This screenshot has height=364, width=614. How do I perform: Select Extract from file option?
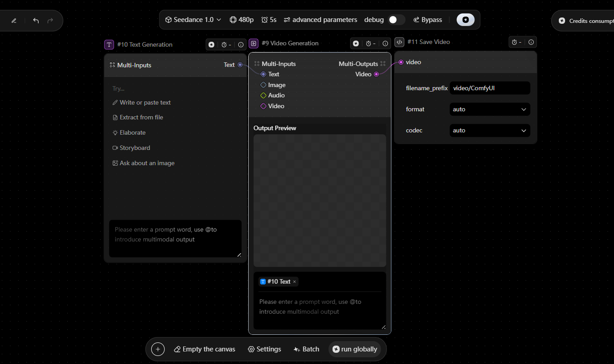[138, 117]
